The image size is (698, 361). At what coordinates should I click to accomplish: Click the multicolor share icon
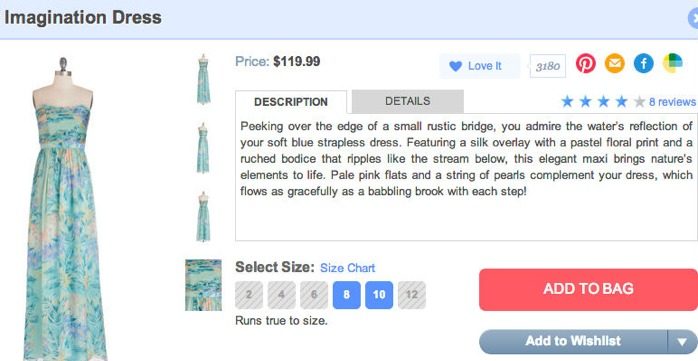coord(673,63)
